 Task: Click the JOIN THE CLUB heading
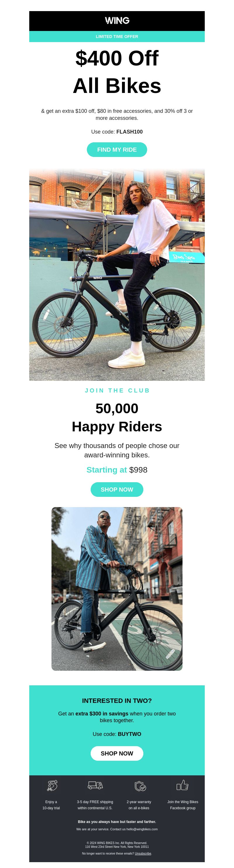(117, 390)
